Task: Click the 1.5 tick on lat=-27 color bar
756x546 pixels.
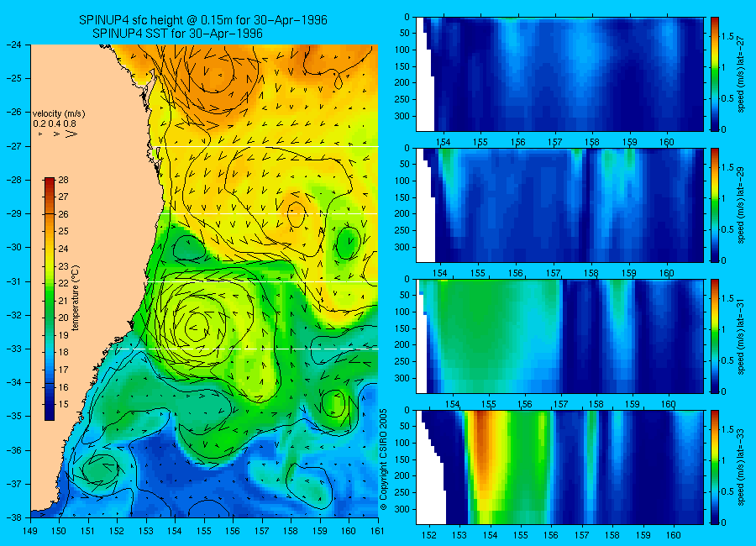Action: pos(728,36)
